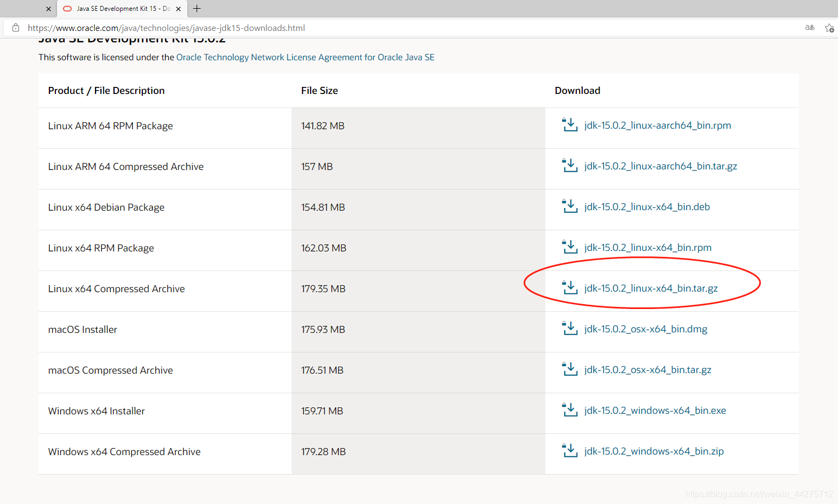The image size is (838, 504).
Task: Download jdk-15.0.2_osx-x64_bin.dmg
Action: point(646,329)
